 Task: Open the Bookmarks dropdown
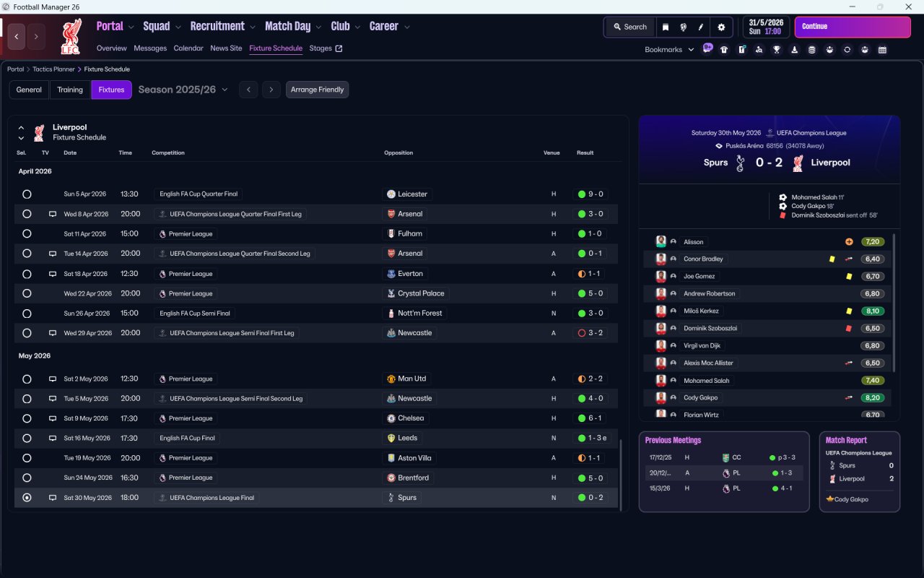[x=669, y=50]
